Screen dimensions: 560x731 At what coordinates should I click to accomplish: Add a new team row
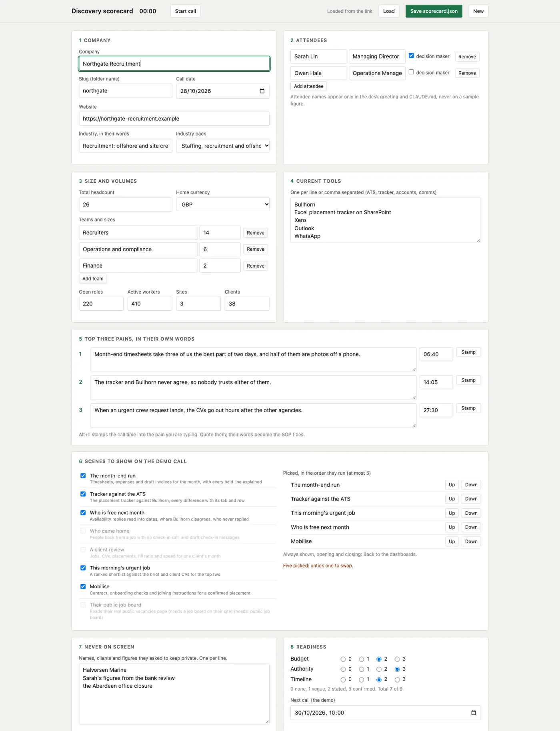click(93, 279)
